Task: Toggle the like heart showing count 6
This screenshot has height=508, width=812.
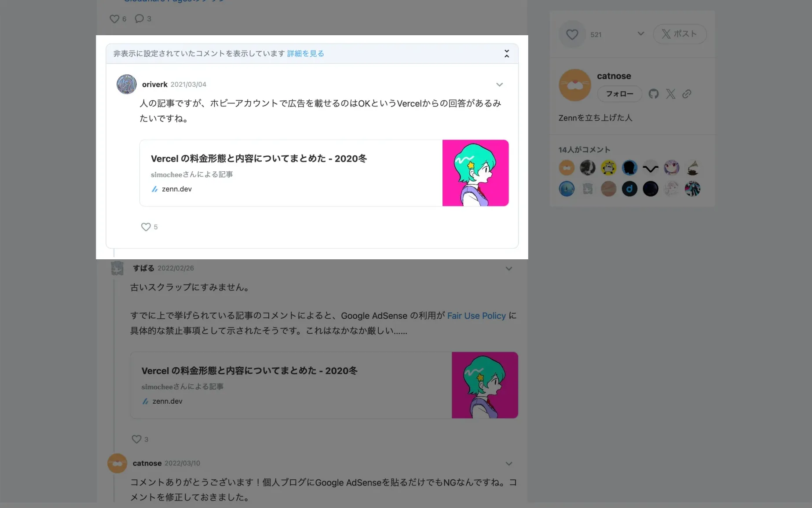Action: pos(114,18)
